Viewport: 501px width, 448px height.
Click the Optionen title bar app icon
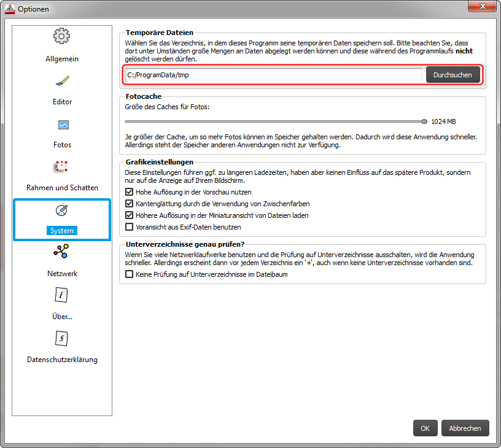pos(10,9)
